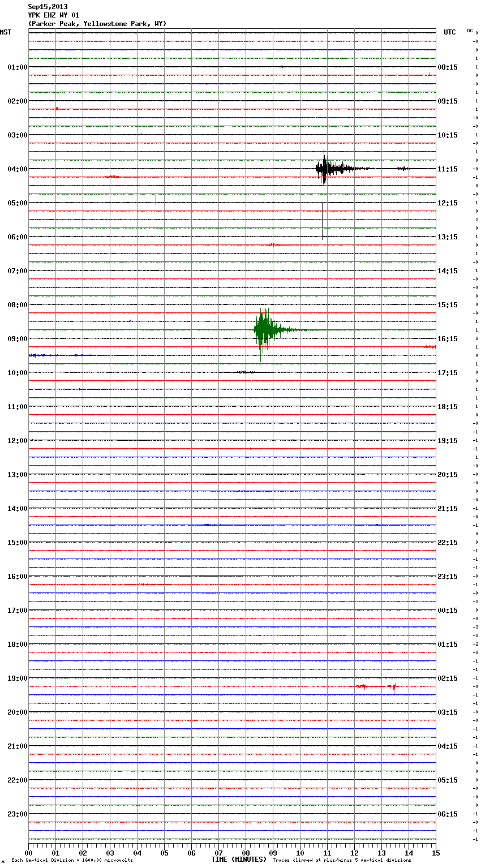Screen dimensions: 481x868
Task: Select the 19:00 MST time label
Action: click(x=18, y=678)
